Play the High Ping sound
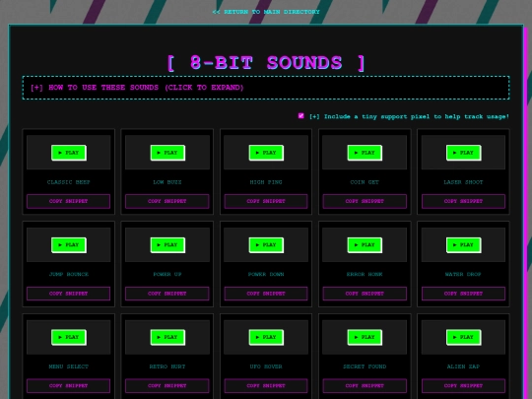This screenshot has height=399, width=532. [x=266, y=153]
